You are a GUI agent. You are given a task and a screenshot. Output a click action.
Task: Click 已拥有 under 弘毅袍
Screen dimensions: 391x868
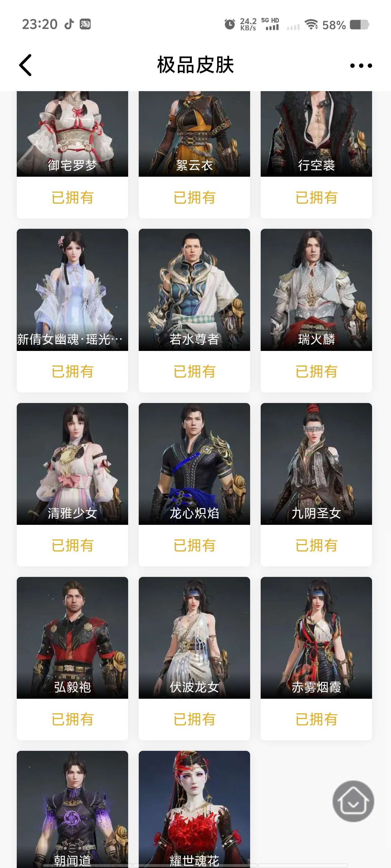click(73, 720)
